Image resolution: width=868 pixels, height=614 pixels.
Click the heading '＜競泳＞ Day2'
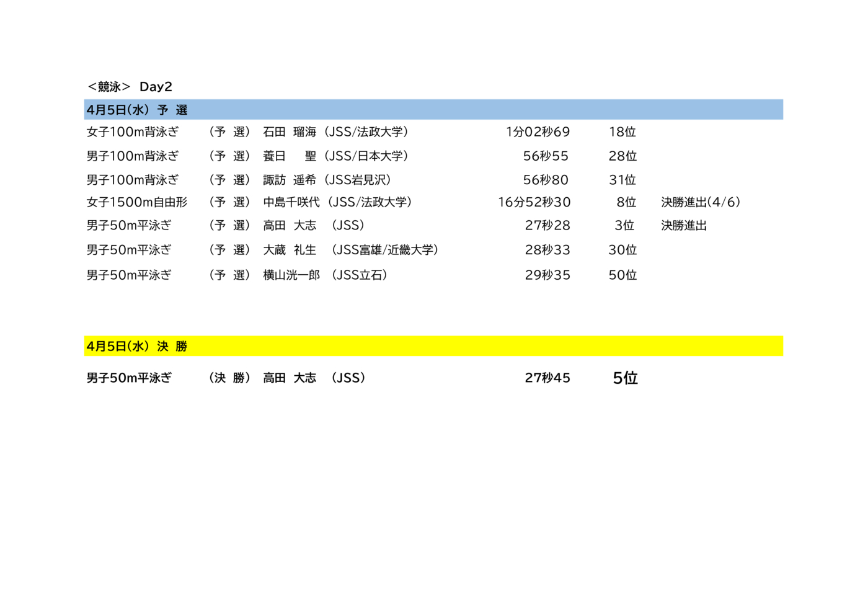coord(130,87)
